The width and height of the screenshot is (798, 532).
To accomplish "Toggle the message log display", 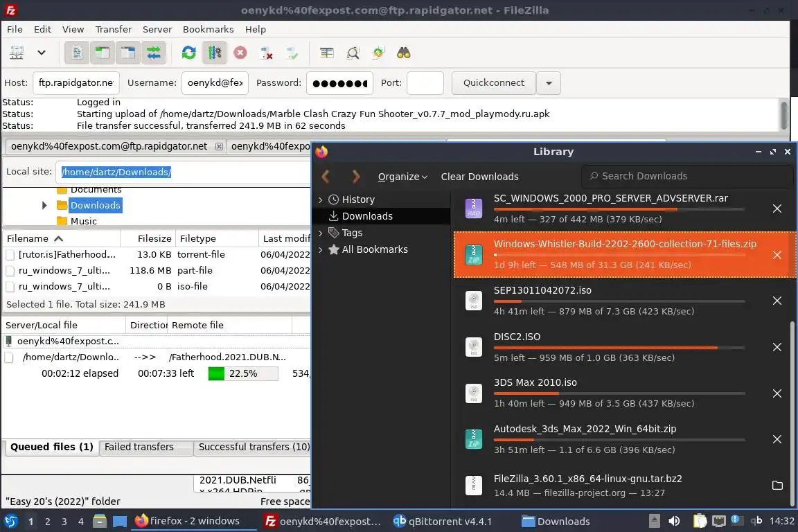I will tap(77, 53).
